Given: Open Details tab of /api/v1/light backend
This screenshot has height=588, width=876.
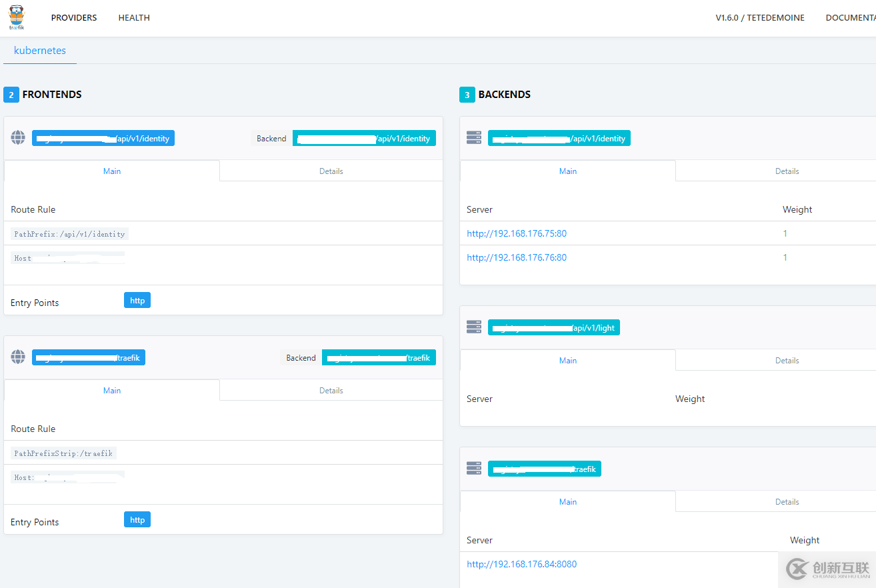Looking at the screenshot, I should click(x=787, y=360).
